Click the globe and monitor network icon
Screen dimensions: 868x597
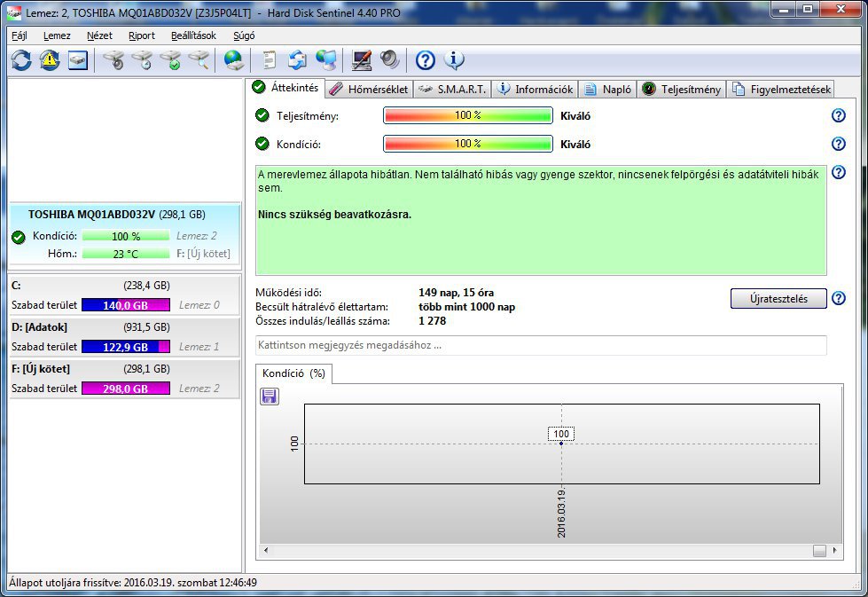pos(326,59)
